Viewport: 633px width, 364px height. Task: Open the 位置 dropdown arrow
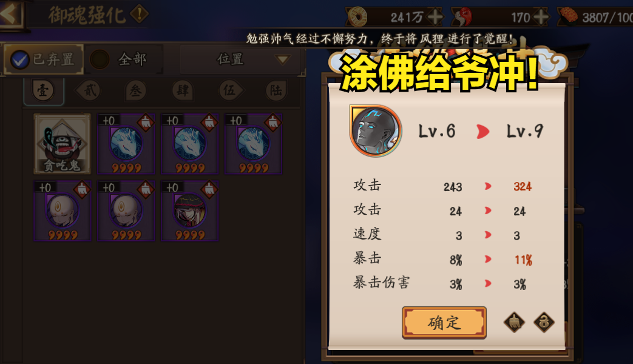click(x=282, y=59)
